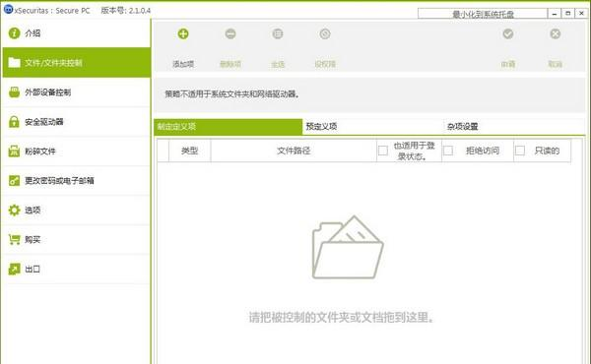Click the xSecuritas logo in title bar
The width and height of the screenshot is (591, 364).
coord(8,10)
